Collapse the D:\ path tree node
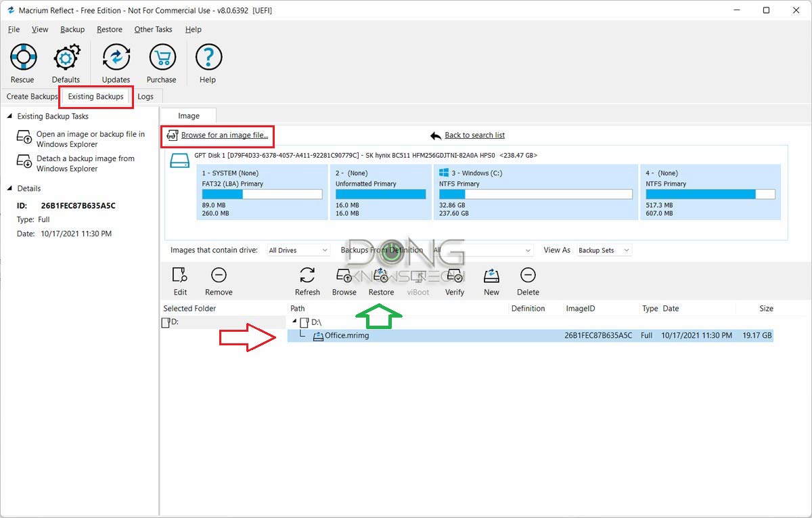 pos(294,322)
